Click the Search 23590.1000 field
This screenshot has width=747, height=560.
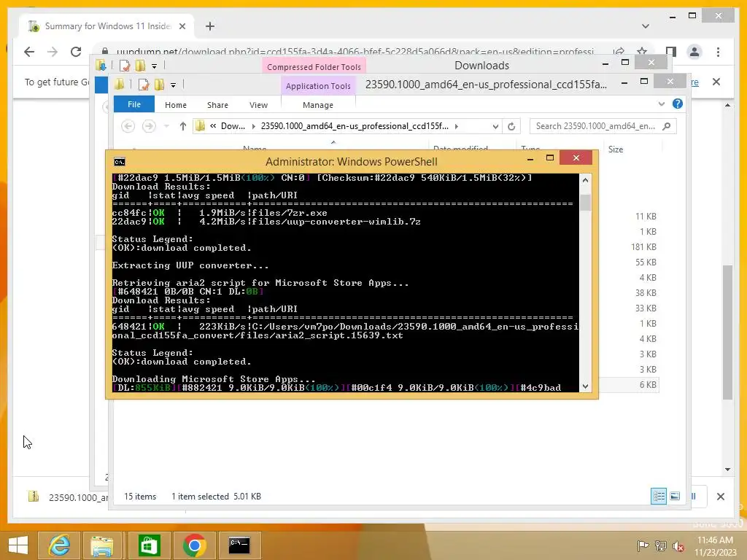tap(603, 126)
